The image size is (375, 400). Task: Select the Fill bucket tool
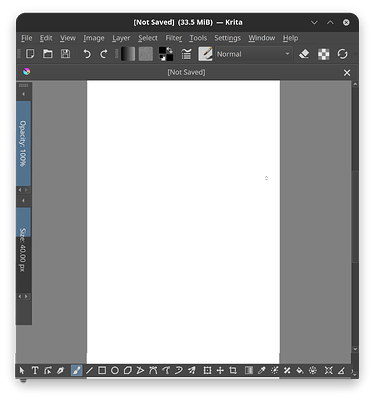click(300, 370)
